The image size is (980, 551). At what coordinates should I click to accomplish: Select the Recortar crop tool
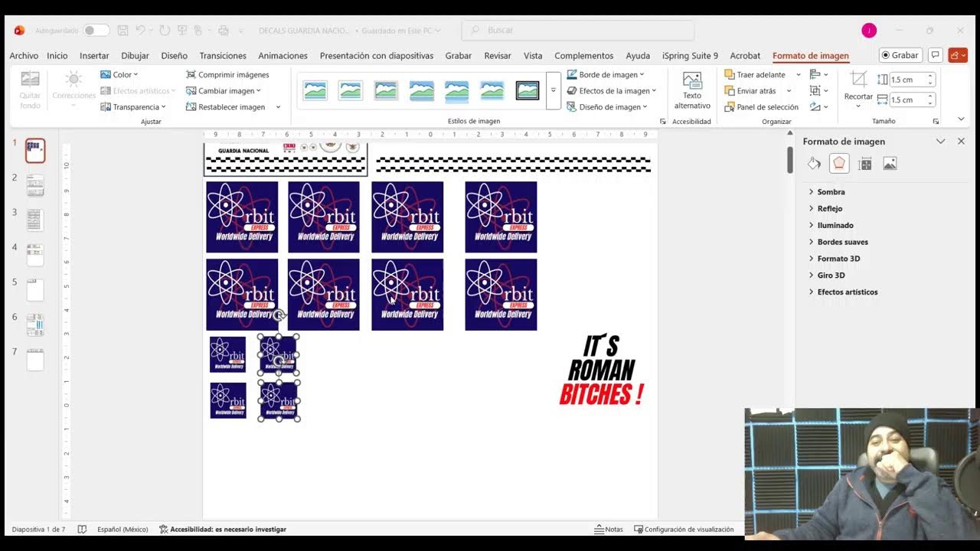[x=858, y=90]
